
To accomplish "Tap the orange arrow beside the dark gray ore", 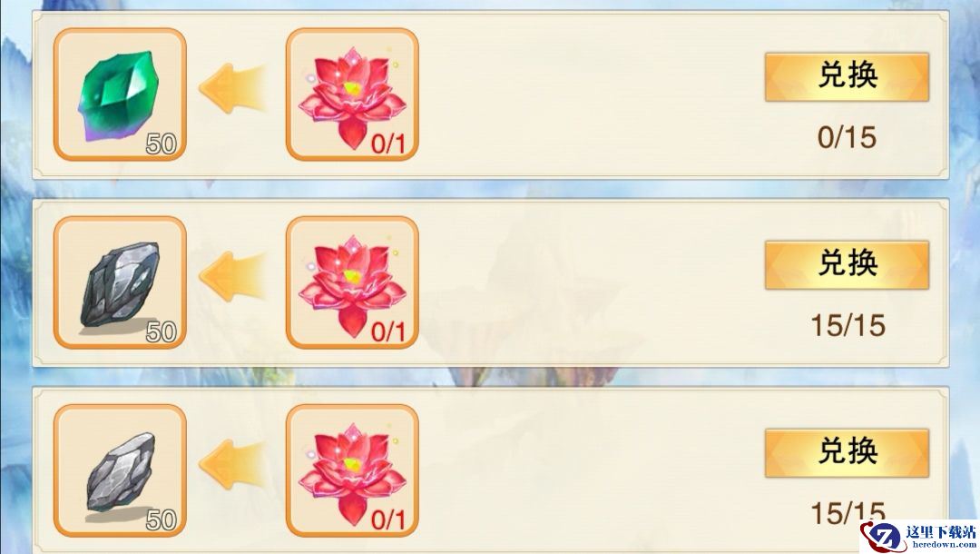I will point(231,276).
